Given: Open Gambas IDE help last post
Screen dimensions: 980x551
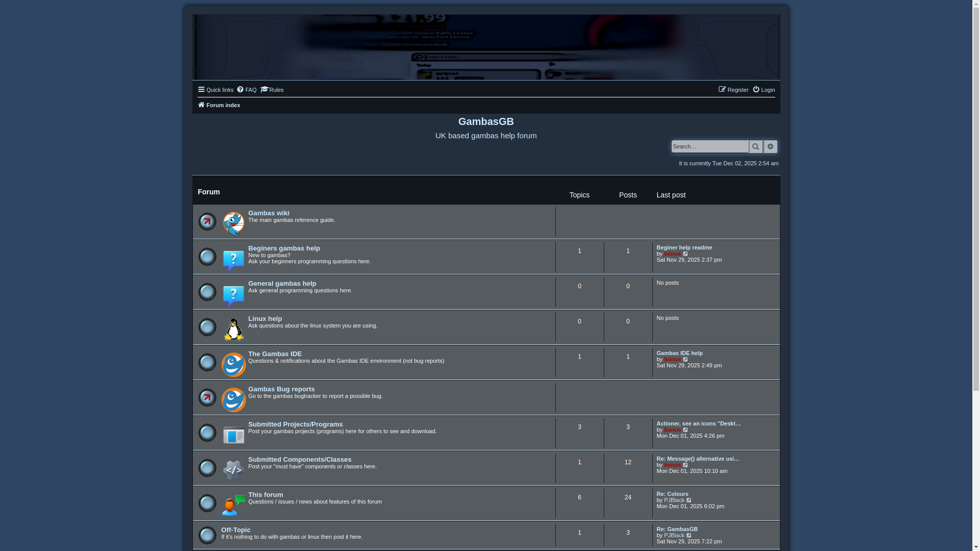Looking at the screenshot, I should click(x=679, y=353).
